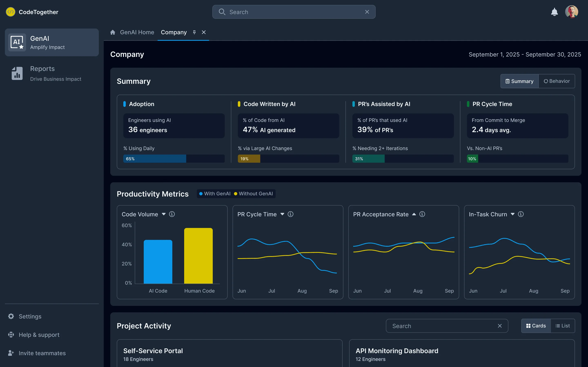The height and width of the screenshot is (367, 588).
Task: Select the Cards view toggle
Action: [x=536, y=326]
